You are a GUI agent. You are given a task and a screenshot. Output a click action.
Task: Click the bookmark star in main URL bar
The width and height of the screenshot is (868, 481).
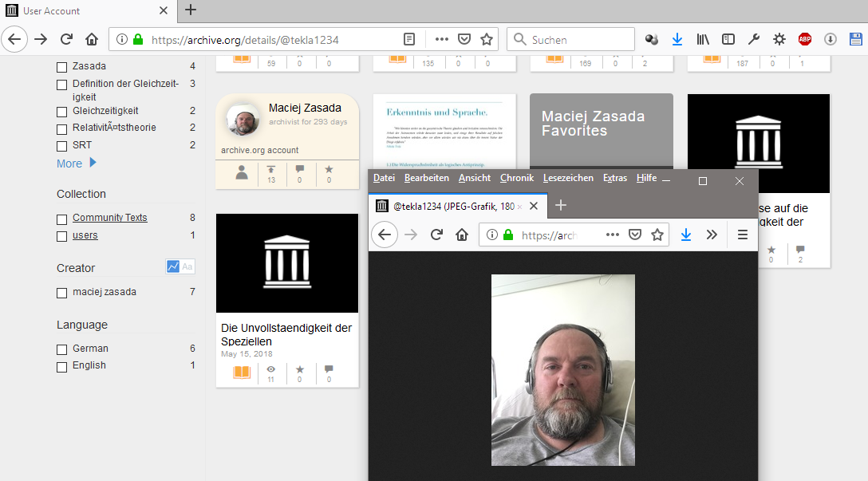(487, 39)
